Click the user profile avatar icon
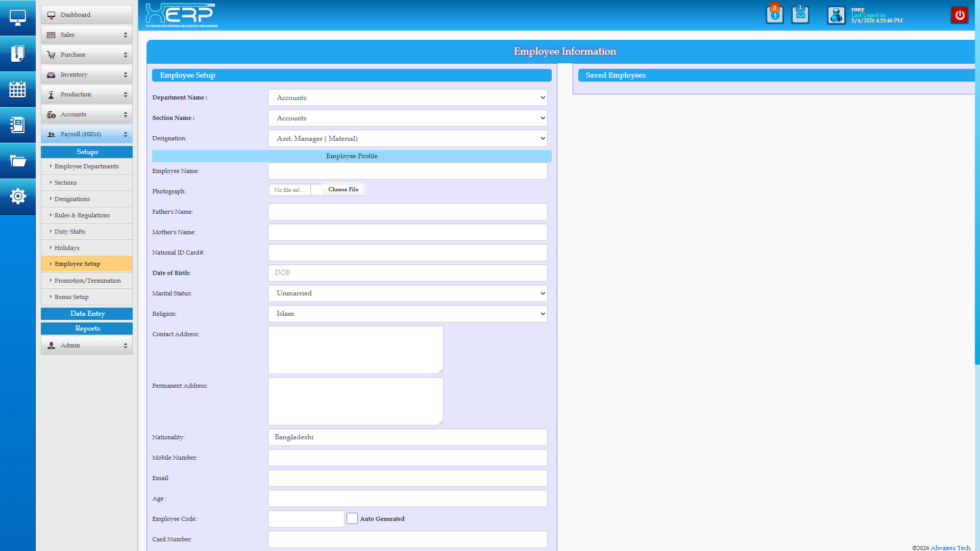 click(836, 15)
